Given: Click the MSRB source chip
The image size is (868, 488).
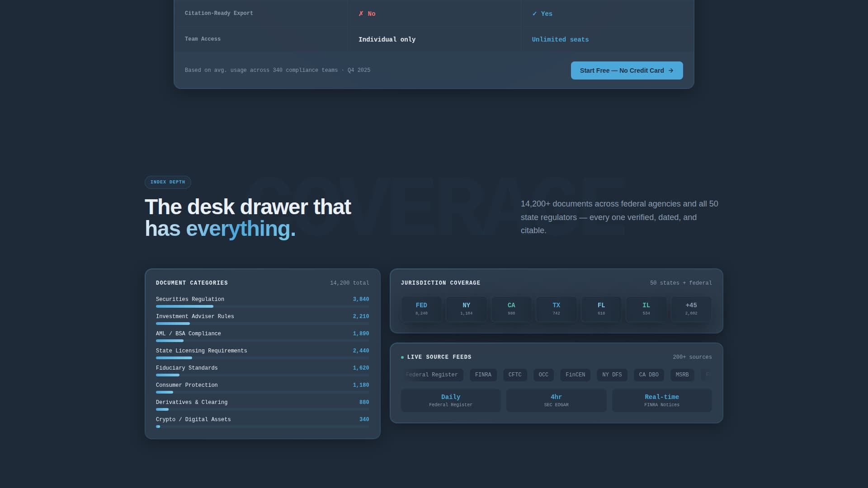Looking at the screenshot, I should point(682,375).
